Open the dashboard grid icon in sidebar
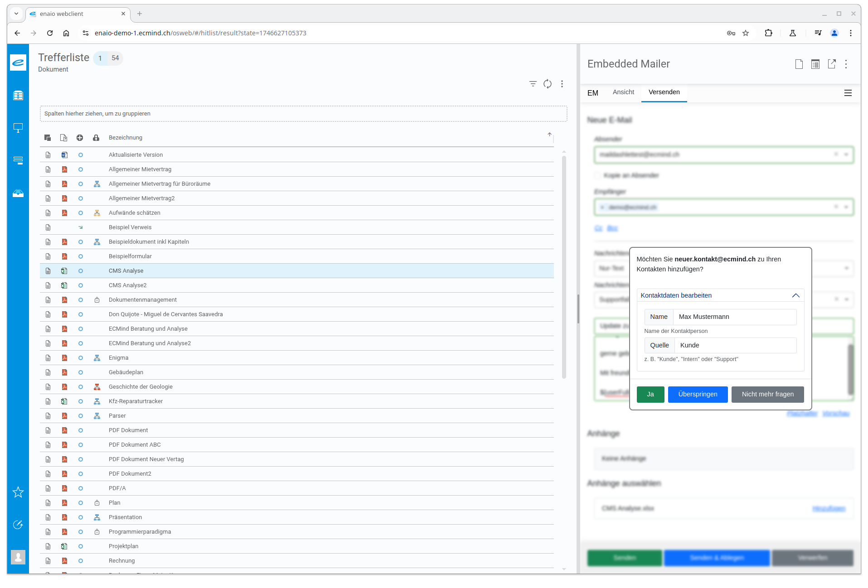The image size is (868, 588). 18,96
